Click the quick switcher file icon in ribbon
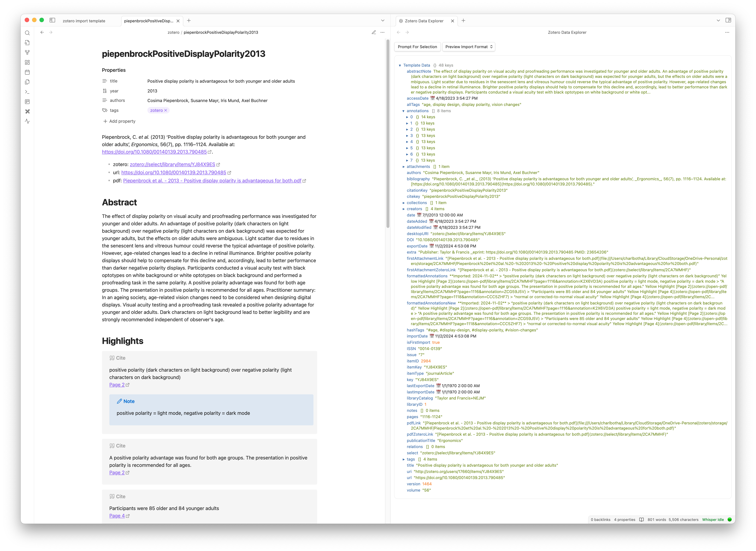 coord(27,43)
